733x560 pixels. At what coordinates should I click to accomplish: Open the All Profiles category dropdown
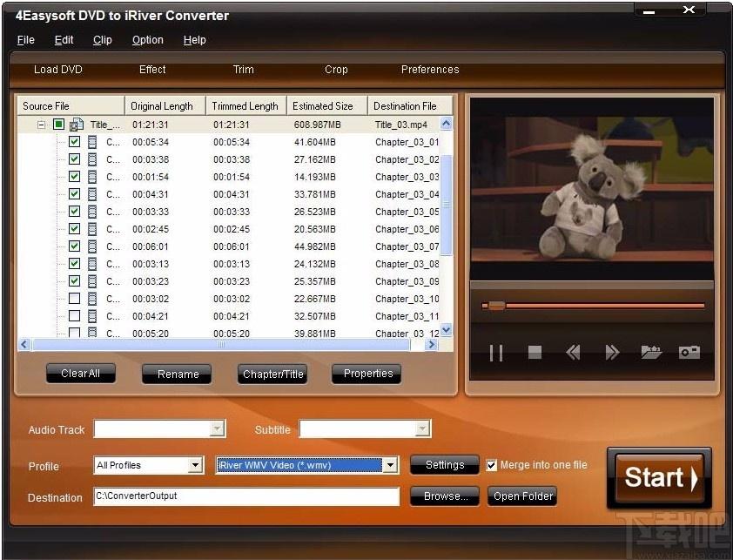(195, 465)
